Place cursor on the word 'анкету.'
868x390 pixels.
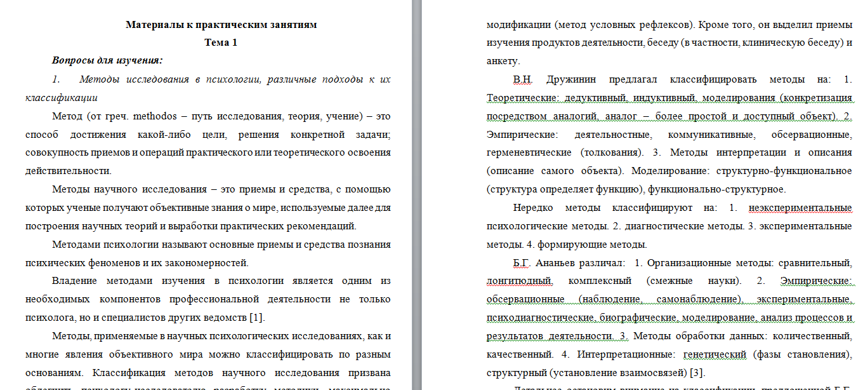[503, 62]
